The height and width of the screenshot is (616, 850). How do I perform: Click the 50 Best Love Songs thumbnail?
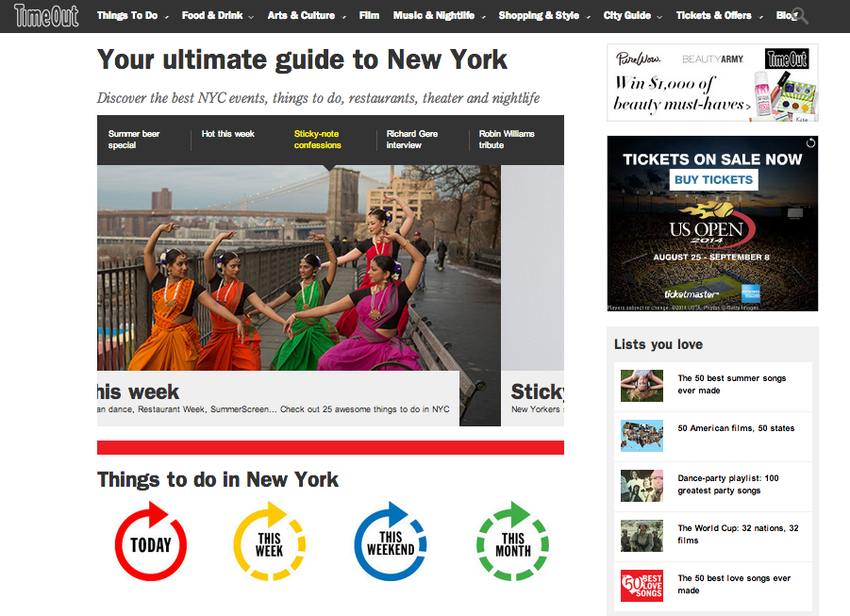642,586
